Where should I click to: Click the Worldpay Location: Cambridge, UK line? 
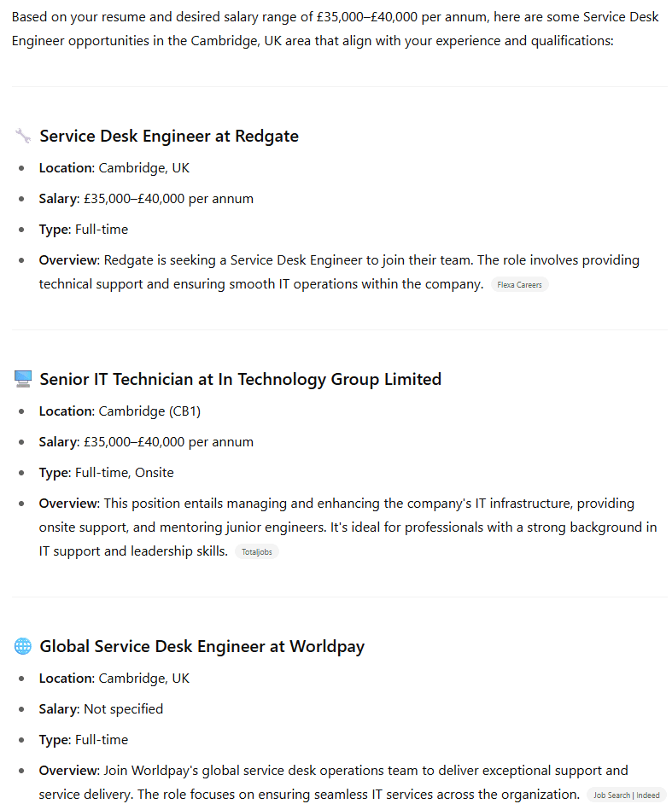[x=114, y=679]
